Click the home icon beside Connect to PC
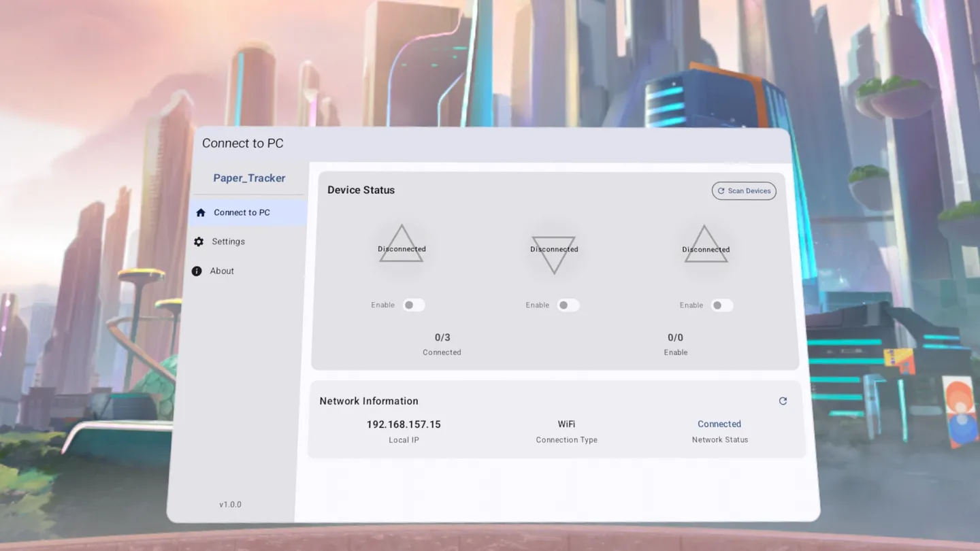Screen dimensions: 980x551 pyautogui.click(x=200, y=212)
